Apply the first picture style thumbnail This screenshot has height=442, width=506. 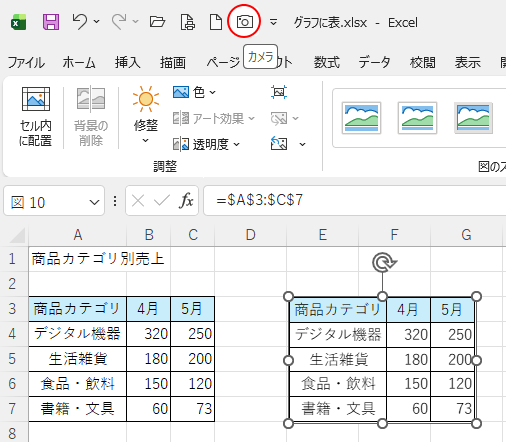[x=361, y=118]
